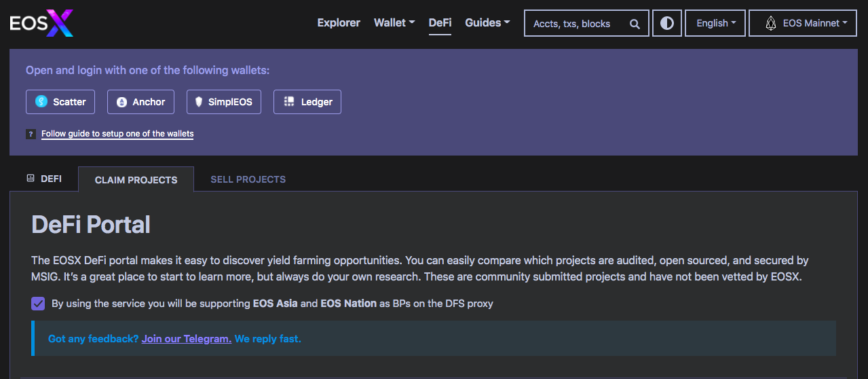Click the EOSX logo
868x379 pixels.
click(41, 24)
